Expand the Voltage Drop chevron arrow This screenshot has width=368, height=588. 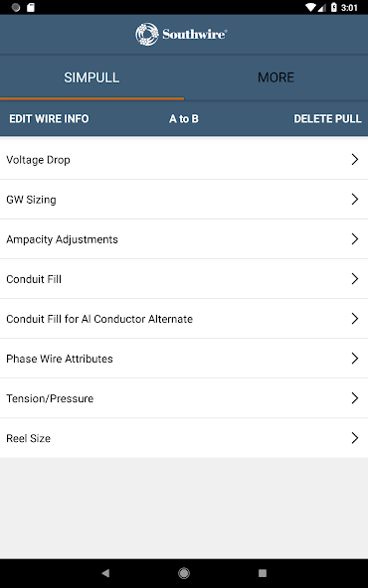click(x=355, y=159)
